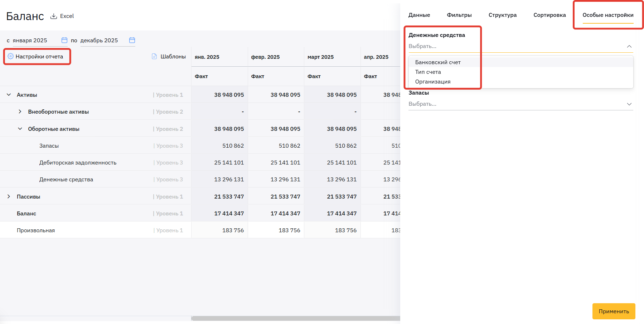Choose Тип счета from the list
This screenshot has width=644, height=324.
click(428, 72)
